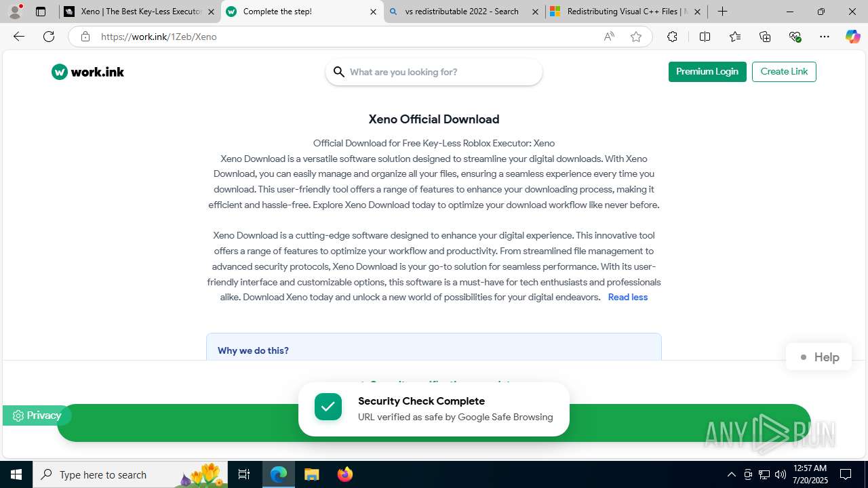Open the volume control icon
Screen dimensions: 868x488
781,474
